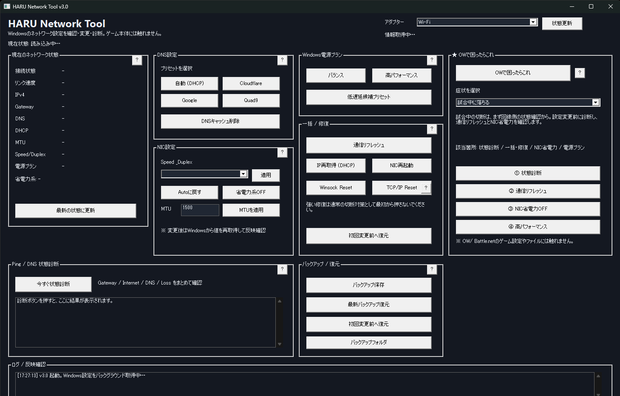Click the Speed/Duplex label in network status

click(30, 154)
